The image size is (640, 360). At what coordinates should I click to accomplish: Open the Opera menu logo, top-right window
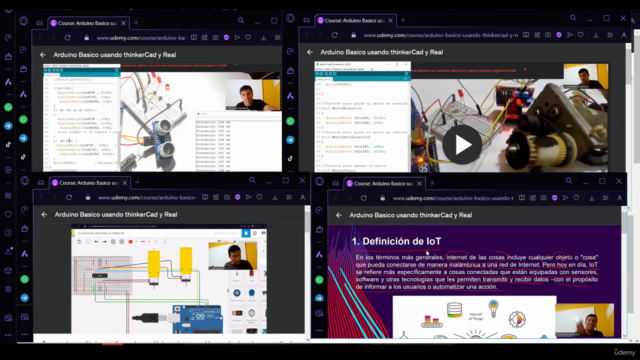click(x=290, y=18)
